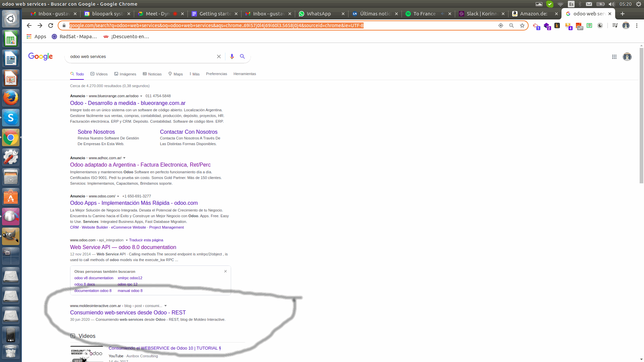Switch to Imágenes results tab
This screenshot has width=644, height=362.
pos(125,74)
